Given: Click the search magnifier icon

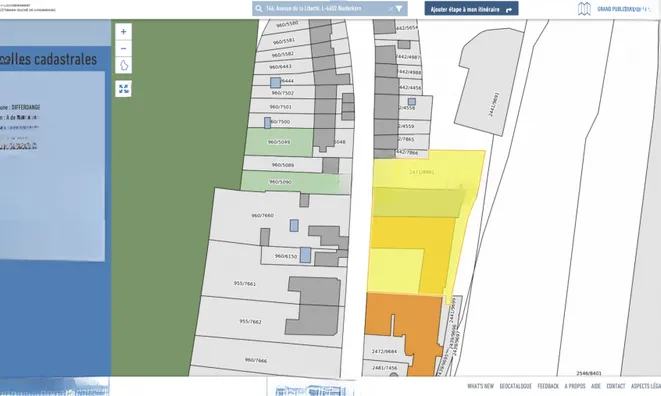Looking at the screenshot, I should 258,8.
